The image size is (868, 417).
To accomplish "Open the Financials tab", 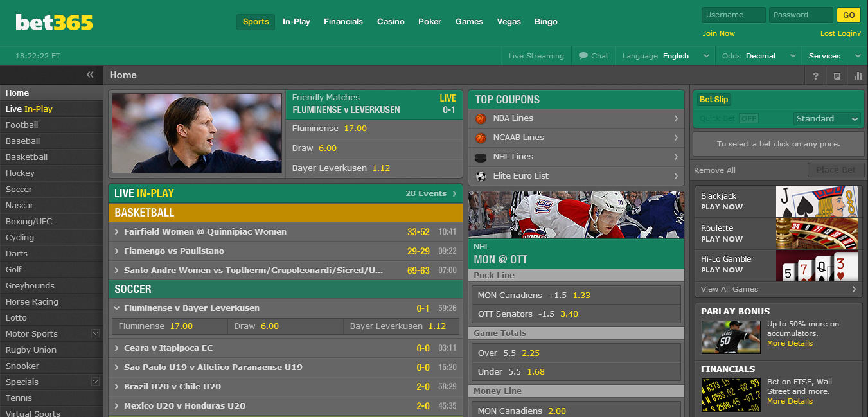I will click(343, 22).
